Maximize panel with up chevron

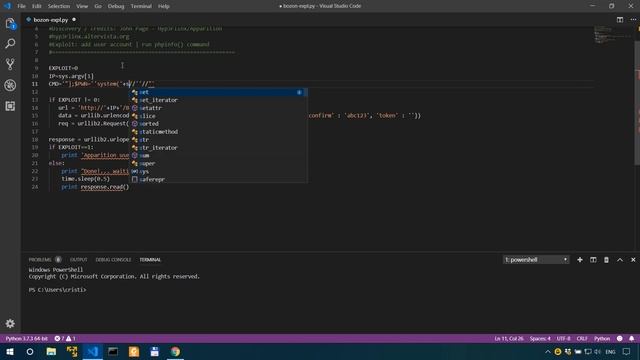620,260
